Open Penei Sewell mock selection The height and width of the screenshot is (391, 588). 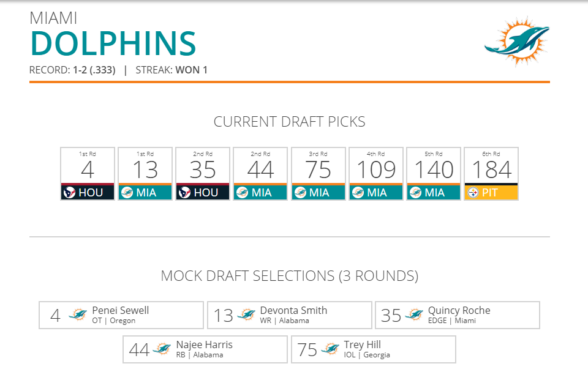121,315
